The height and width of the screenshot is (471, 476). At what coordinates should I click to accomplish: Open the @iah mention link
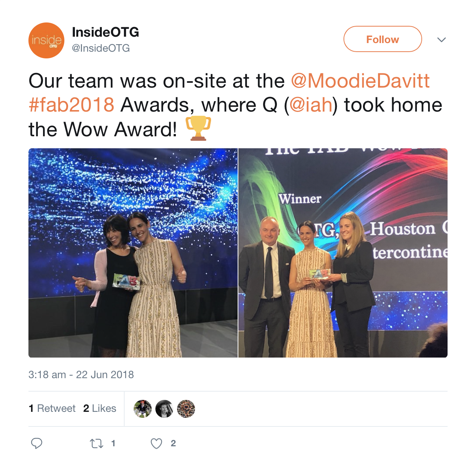[x=311, y=105]
